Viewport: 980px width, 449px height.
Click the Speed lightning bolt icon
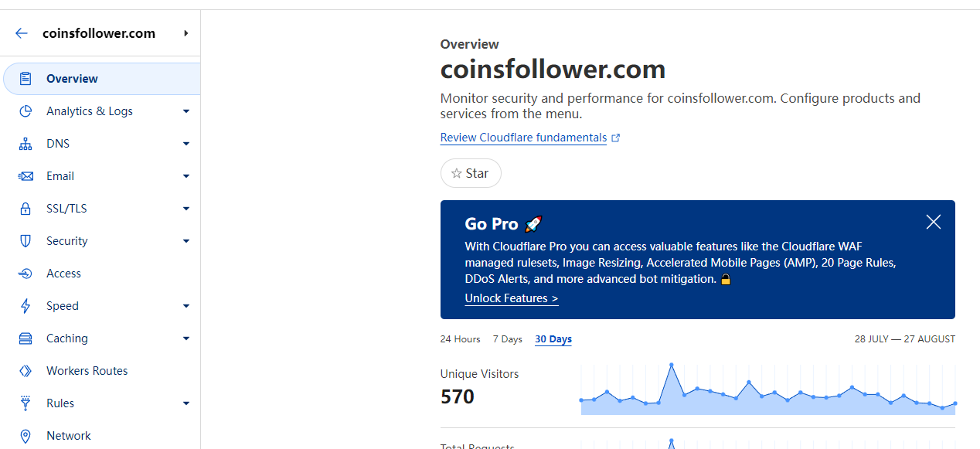pos(26,306)
